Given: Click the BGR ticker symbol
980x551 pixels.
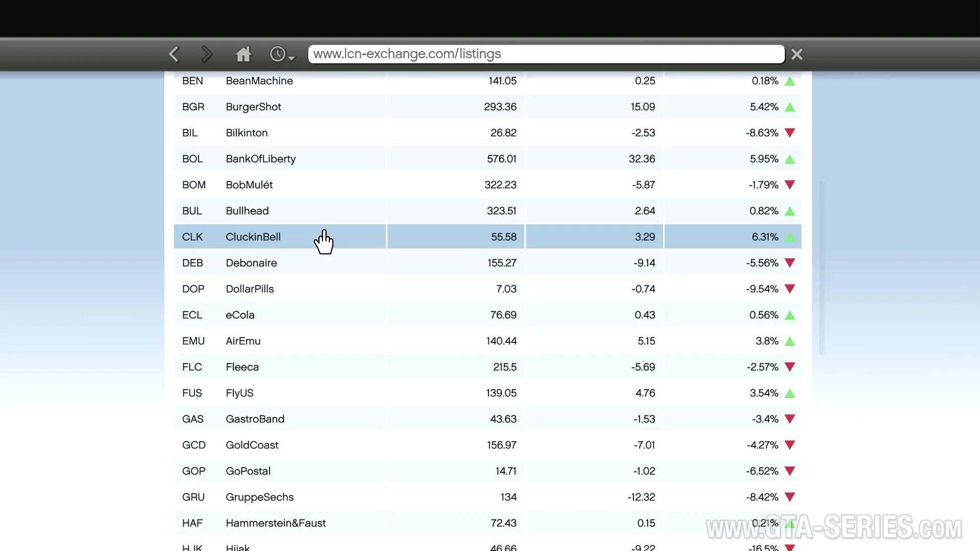Looking at the screenshot, I should pyautogui.click(x=193, y=107).
